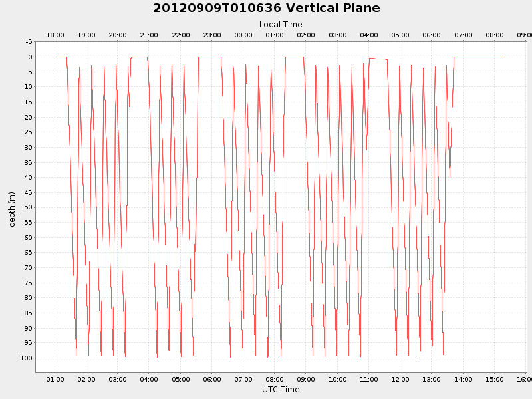
Task: Select the 45 depth axis label
Action: [x=29, y=192]
